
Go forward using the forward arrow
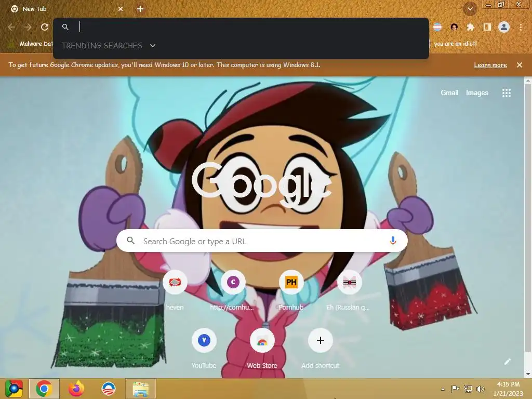pyautogui.click(x=28, y=27)
